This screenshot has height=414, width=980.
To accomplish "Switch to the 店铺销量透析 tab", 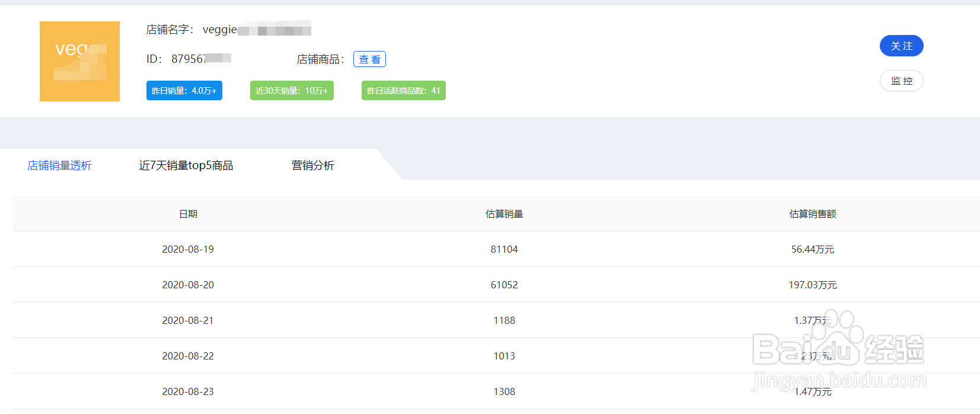I will [59, 165].
